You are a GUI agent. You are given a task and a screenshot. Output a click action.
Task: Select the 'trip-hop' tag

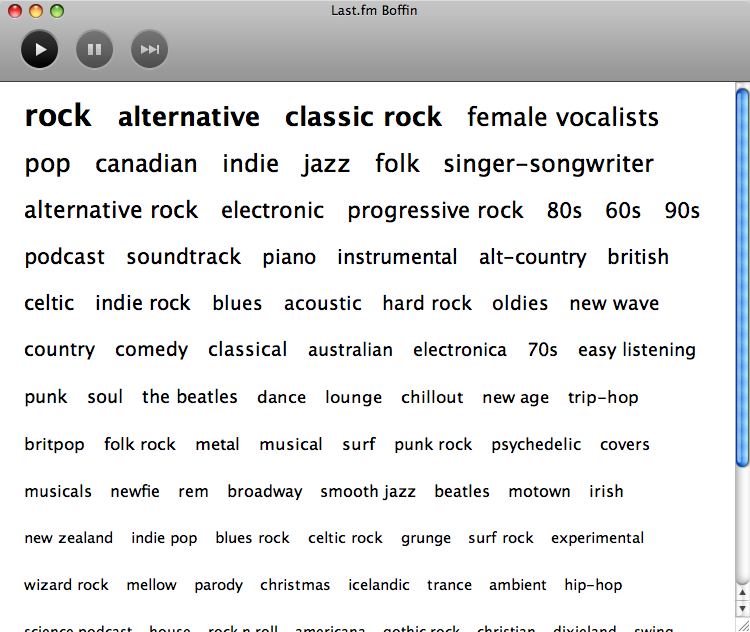click(603, 397)
